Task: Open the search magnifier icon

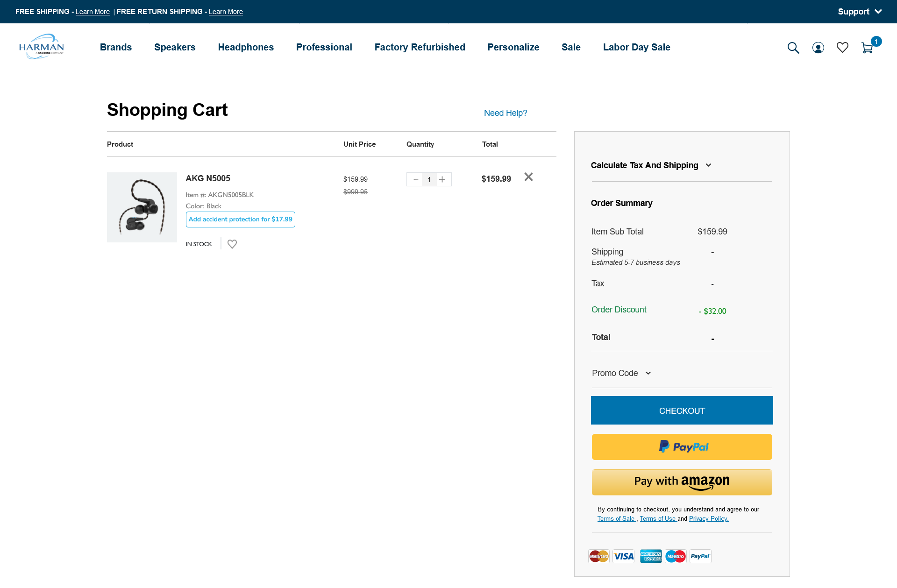Action: [793, 48]
